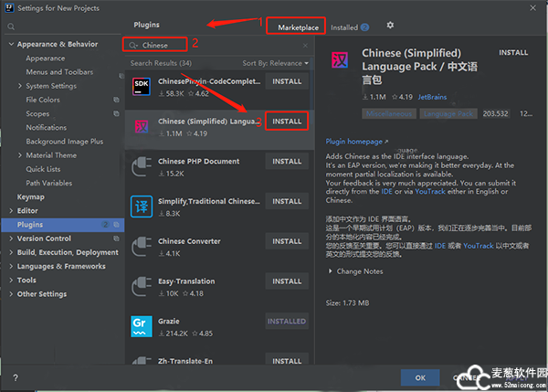Click the Simplify Traditional Chinese translate icon
The height and width of the screenshot is (392, 548).
point(141,206)
